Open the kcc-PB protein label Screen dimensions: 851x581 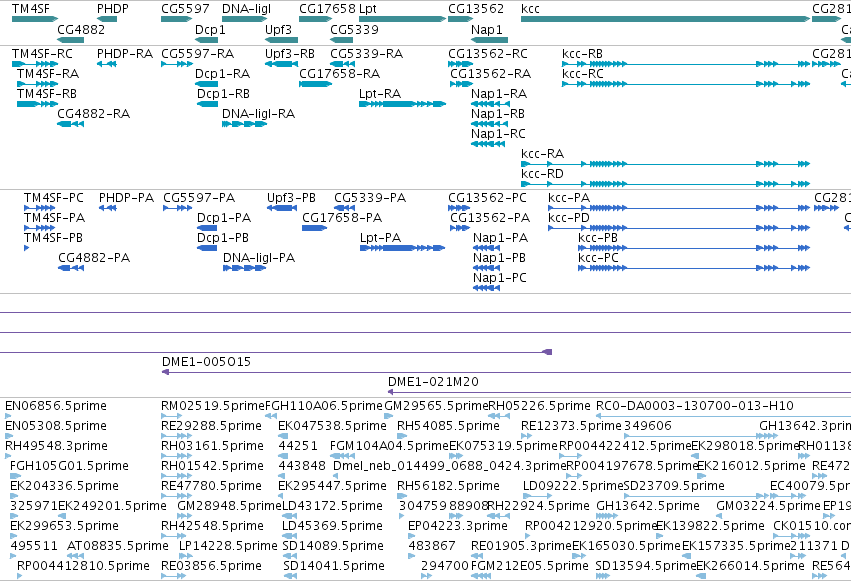598,238
